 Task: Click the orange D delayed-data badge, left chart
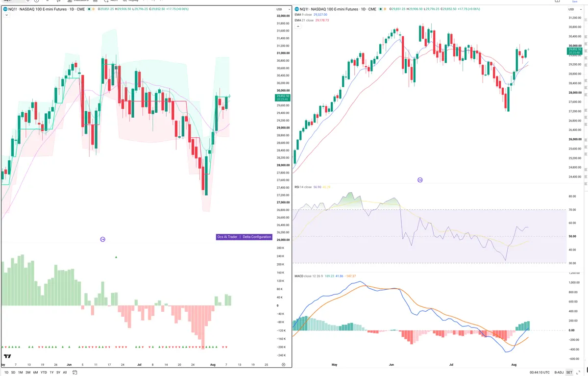(94, 9)
